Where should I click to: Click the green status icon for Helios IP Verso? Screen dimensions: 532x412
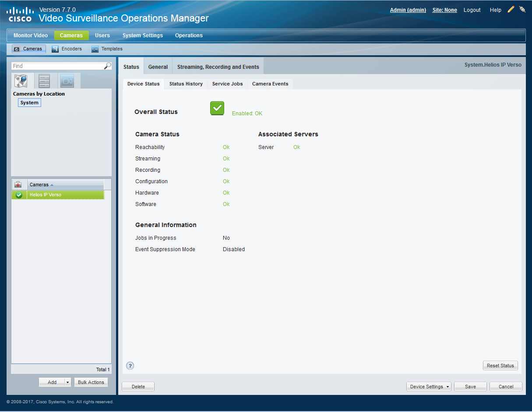click(x=19, y=195)
